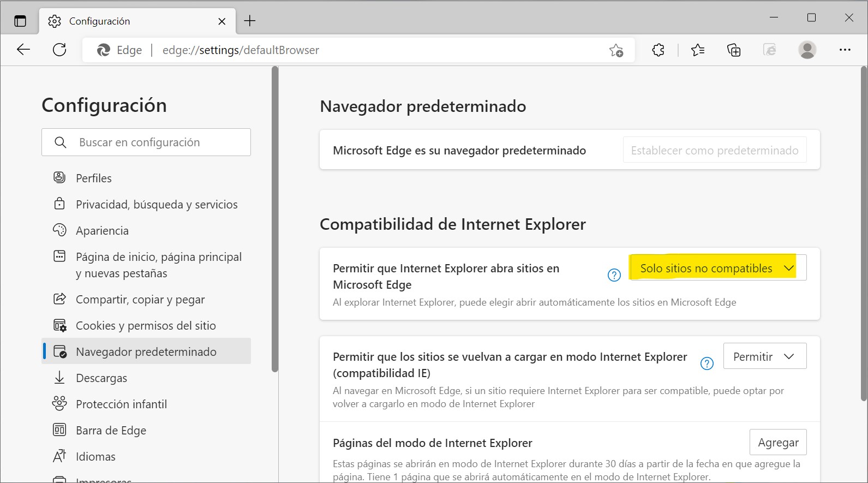868x483 pixels.
Task: Click the Compatibilidad de Internet Explorer heading
Action: pyautogui.click(x=453, y=224)
